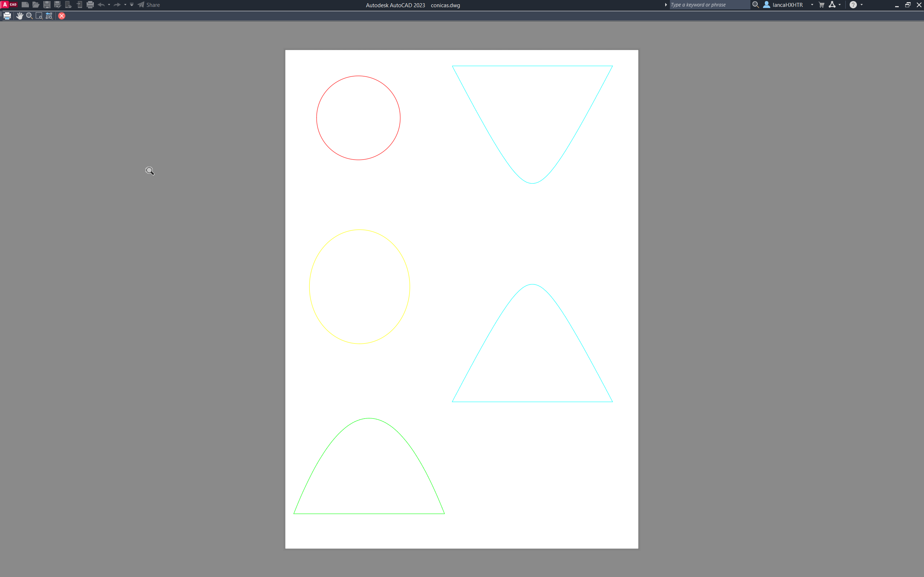Screen dimensions: 924x577
Task: Expand the Help question mark dropdown
Action: tap(862, 5)
